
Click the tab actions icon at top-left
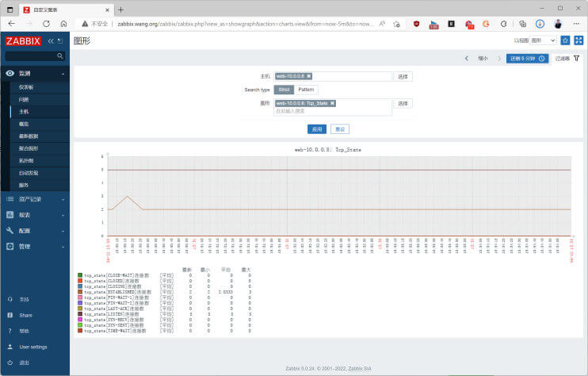pyautogui.click(x=10, y=10)
